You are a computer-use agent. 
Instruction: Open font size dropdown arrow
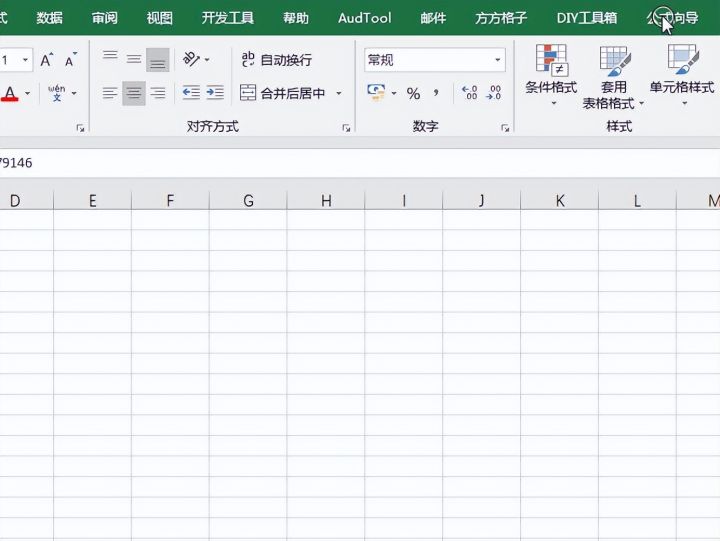coord(25,60)
